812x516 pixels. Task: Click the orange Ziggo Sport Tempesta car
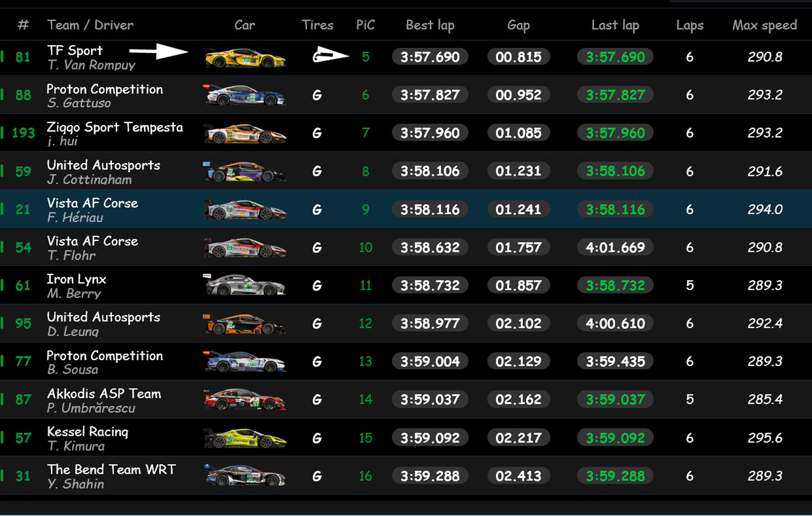tap(245, 133)
